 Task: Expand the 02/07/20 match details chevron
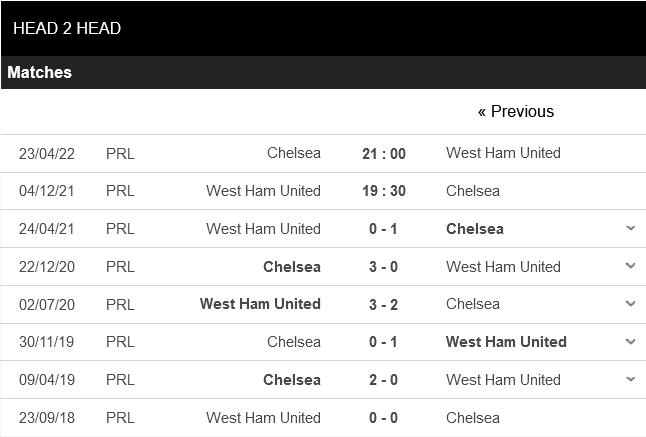coord(630,304)
